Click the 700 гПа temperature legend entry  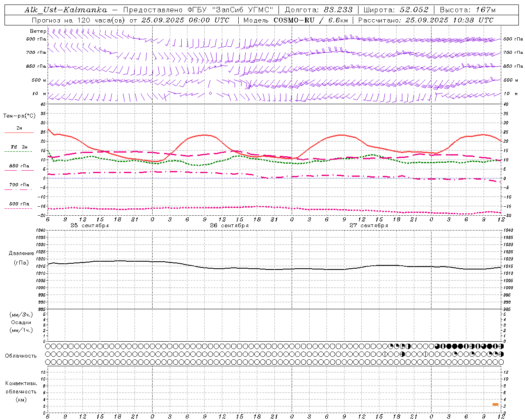[x=19, y=185]
